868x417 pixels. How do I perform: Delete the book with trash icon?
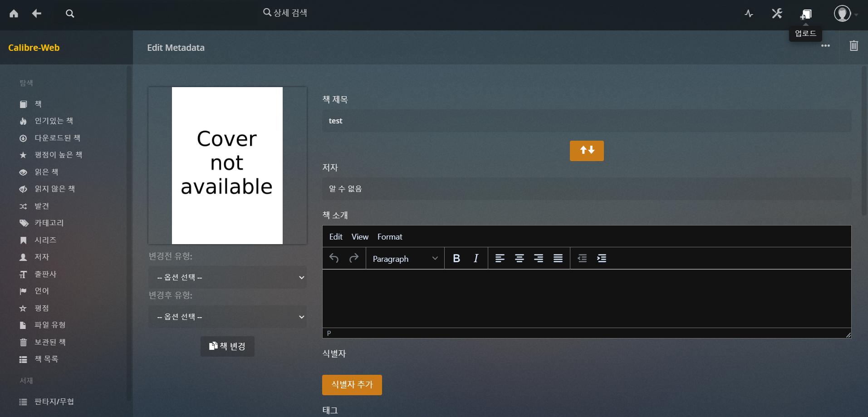click(x=853, y=46)
